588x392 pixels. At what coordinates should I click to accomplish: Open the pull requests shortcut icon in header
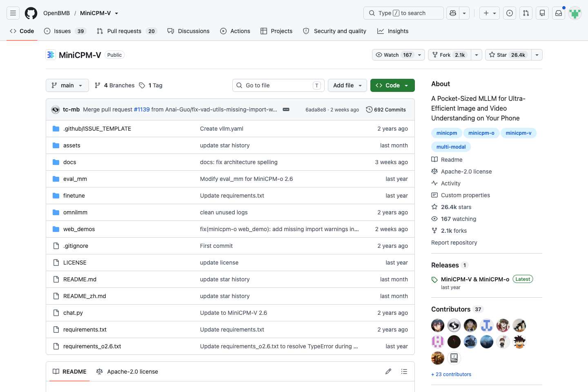[526, 13]
